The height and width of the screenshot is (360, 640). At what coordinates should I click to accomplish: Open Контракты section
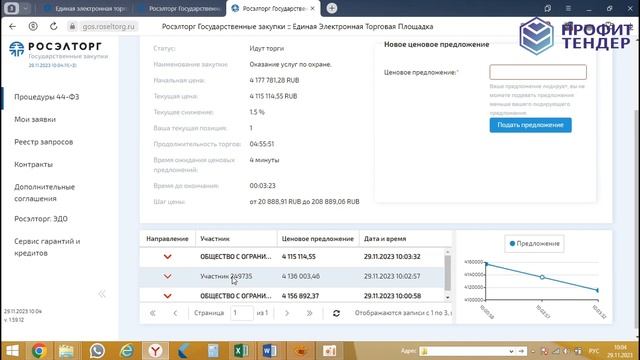(x=33, y=164)
